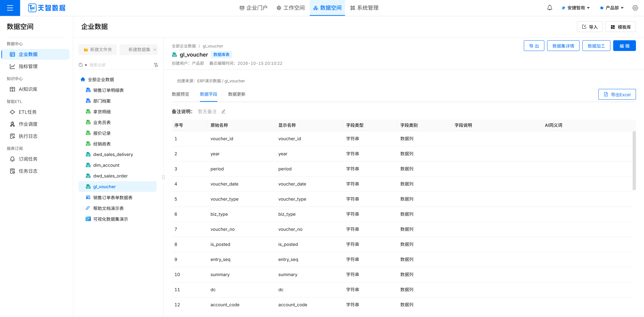This screenshot has width=644, height=317.
Task: Click the blue 编辑 button
Action: [624, 46]
